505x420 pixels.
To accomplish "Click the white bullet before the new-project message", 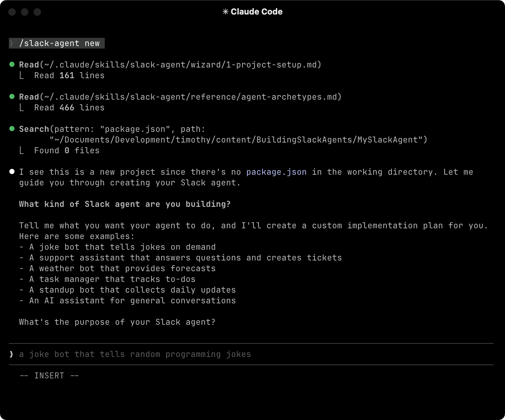I will tap(12, 171).
